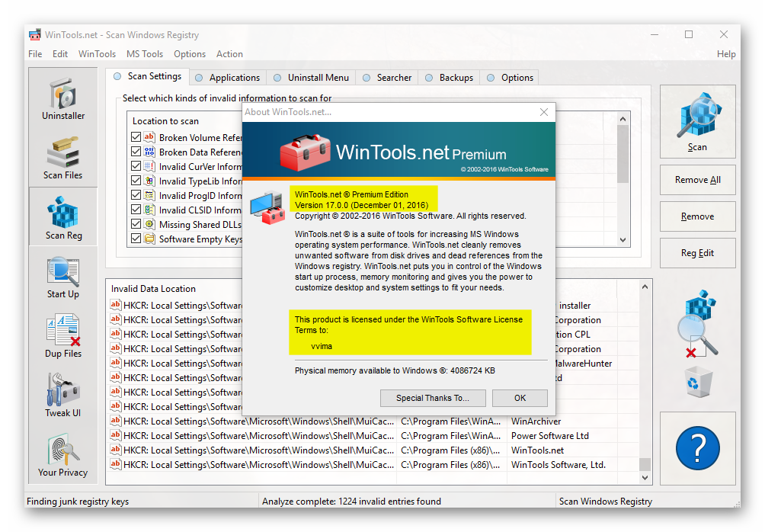Open the Dup Files tool
The image size is (765, 532).
click(63, 336)
